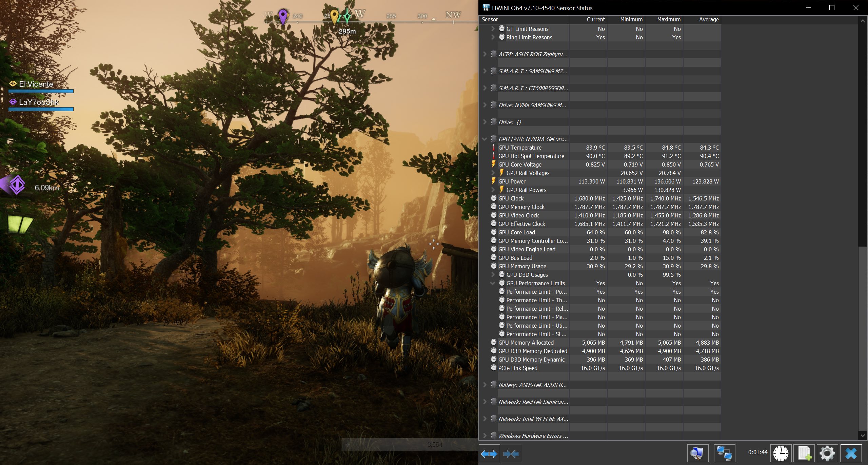
Task: Expand the Ring Limit Reasons row
Action: 493,37
